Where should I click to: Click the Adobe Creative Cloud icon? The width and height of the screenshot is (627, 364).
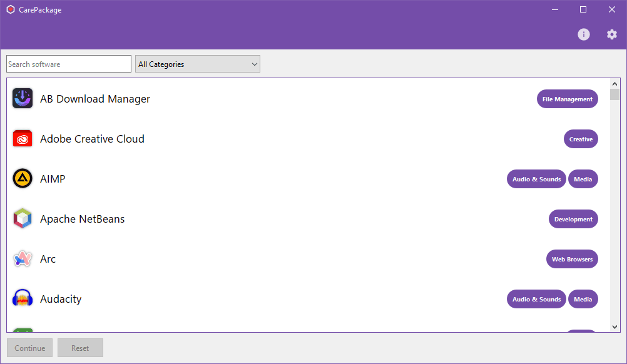coord(23,139)
